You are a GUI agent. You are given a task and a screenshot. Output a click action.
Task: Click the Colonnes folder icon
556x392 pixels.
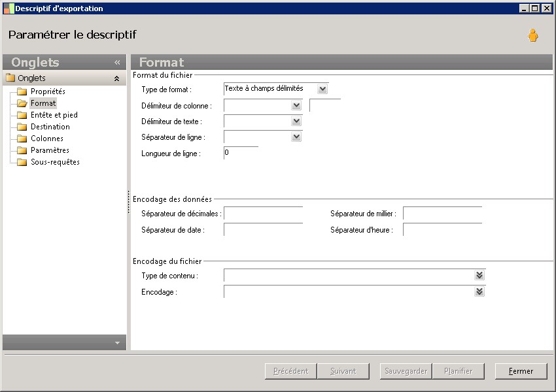[22, 139]
